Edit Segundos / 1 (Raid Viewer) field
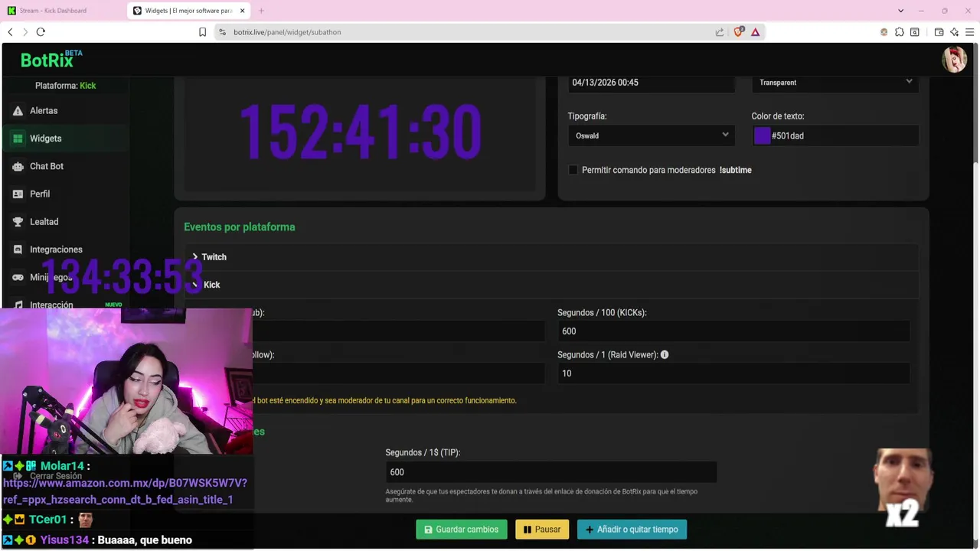This screenshot has width=980, height=551. coord(733,373)
